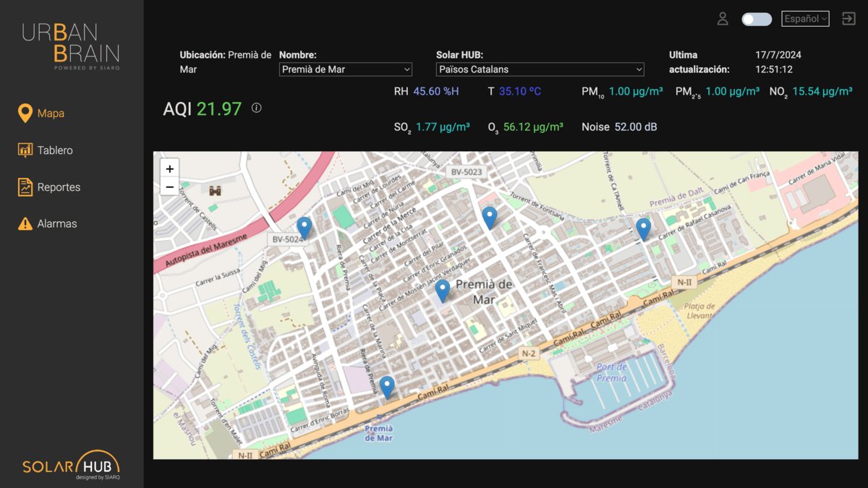Click the Mapa location pin icon
Image resolution: width=868 pixels, height=488 pixels.
(x=25, y=114)
